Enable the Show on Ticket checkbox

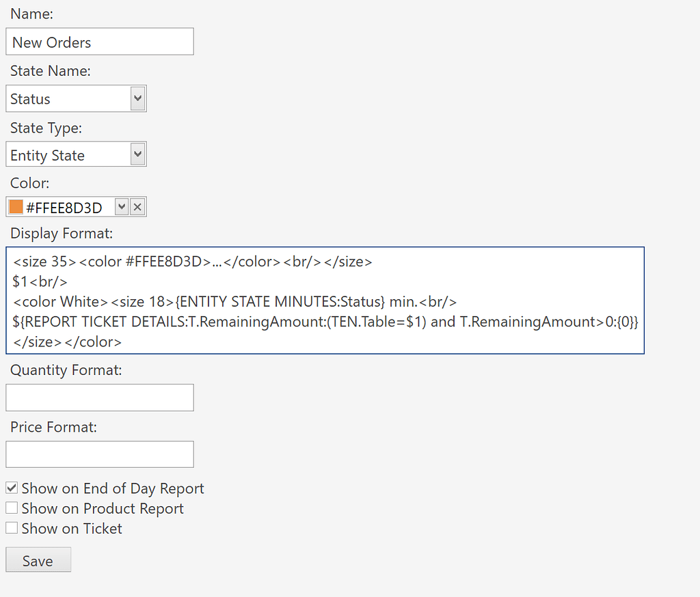point(11,527)
